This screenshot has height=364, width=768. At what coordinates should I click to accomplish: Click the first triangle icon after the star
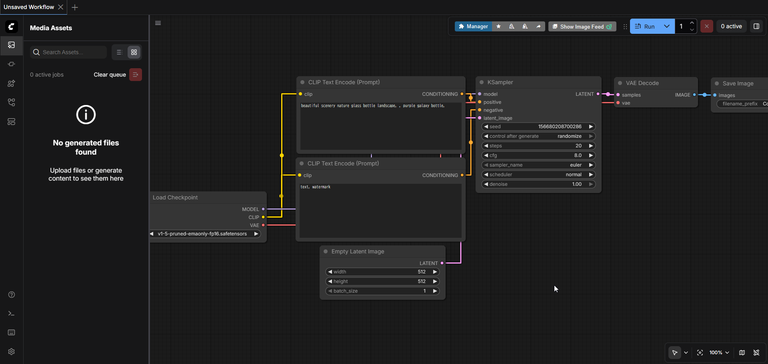512,26
